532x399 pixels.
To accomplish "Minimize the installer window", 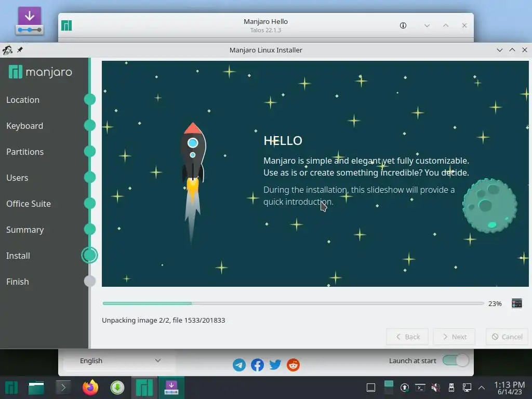I will [499, 50].
